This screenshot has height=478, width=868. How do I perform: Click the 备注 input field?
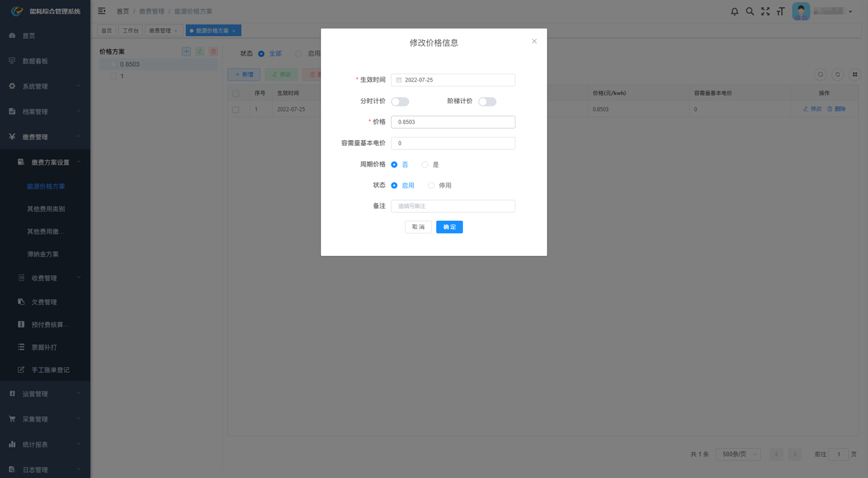453,206
